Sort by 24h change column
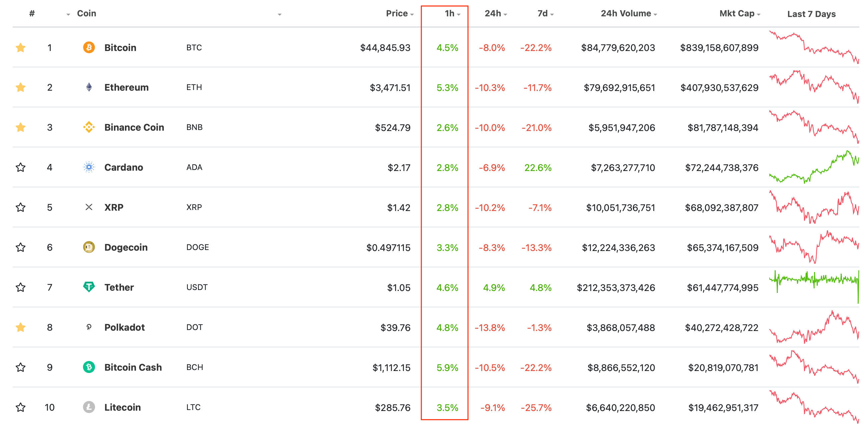This screenshot has height=426, width=868. [x=496, y=13]
